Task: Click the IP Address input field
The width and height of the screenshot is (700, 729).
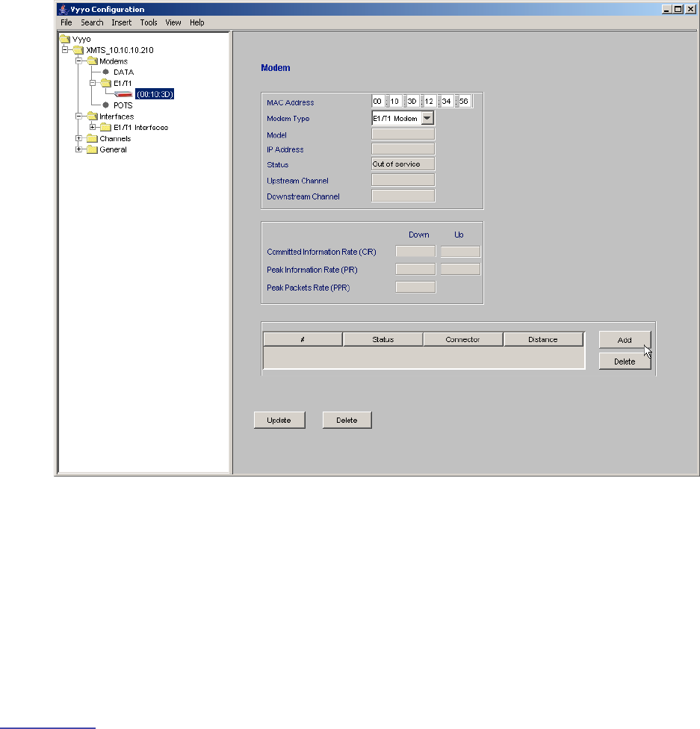Action: pos(403,149)
